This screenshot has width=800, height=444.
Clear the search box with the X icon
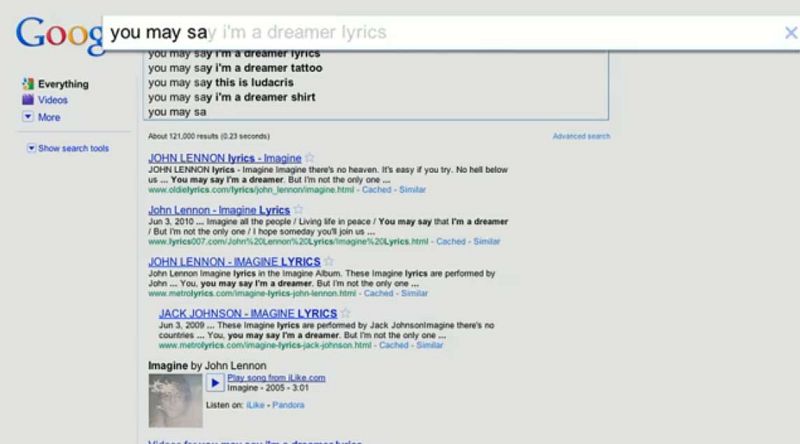click(791, 32)
